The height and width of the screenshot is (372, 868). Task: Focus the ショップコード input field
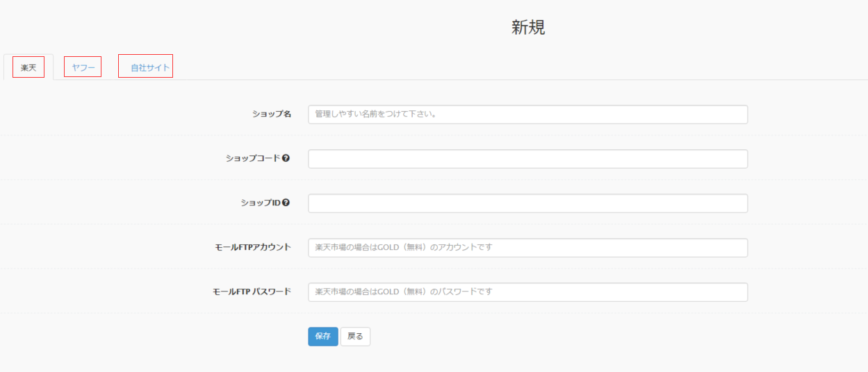point(528,159)
